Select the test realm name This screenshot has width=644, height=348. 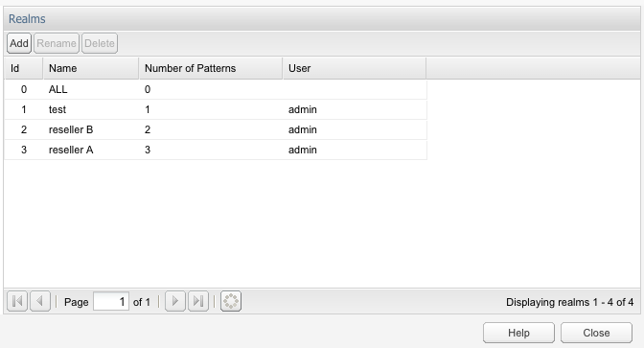(57, 109)
